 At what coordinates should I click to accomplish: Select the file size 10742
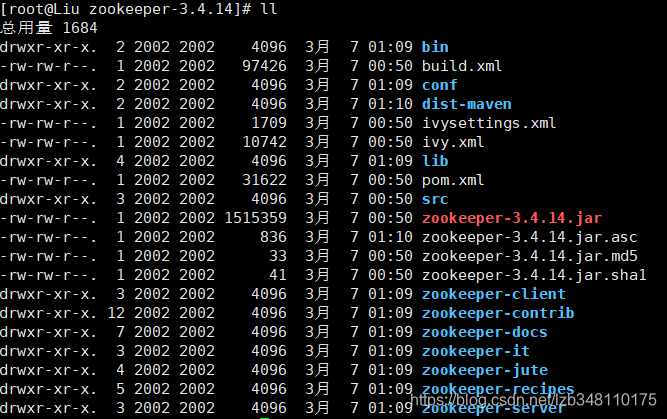[x=264, y=142]
